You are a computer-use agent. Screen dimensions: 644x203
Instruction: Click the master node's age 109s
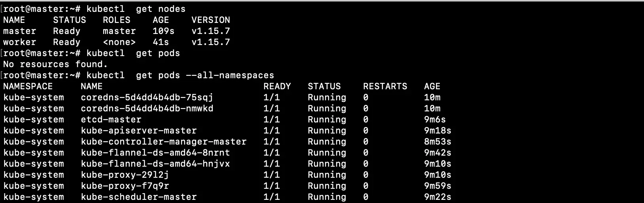163,31
